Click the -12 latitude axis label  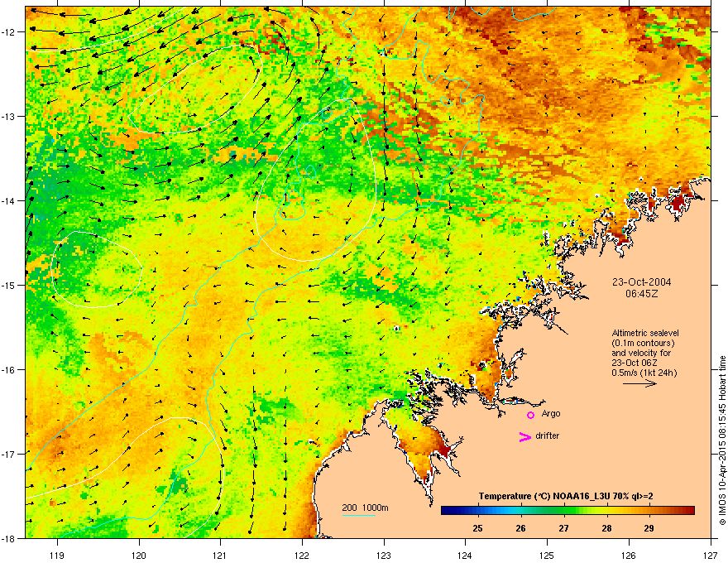tap(8, 32)
